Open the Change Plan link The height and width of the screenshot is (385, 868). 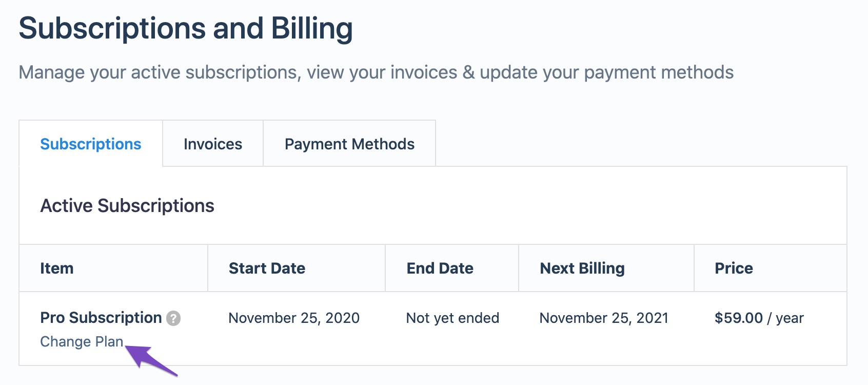pos(82,342)
